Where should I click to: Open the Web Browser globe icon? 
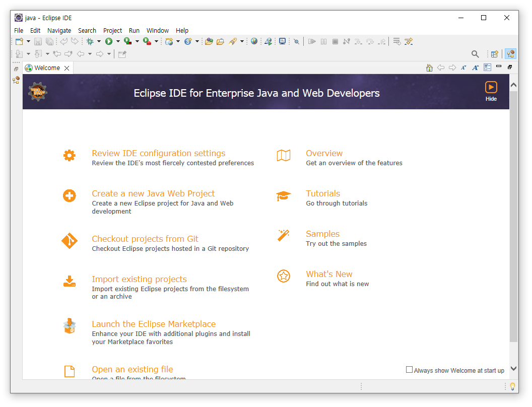pos(254,41)
